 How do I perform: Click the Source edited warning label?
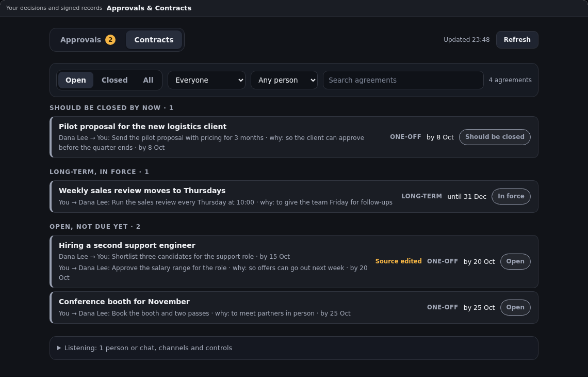coord(398,261)
